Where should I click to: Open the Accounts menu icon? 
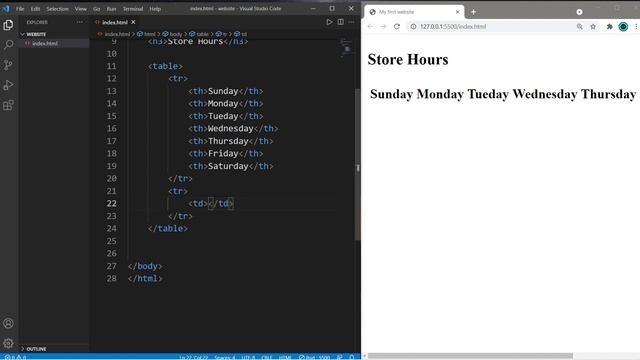[x=8, y=323]
